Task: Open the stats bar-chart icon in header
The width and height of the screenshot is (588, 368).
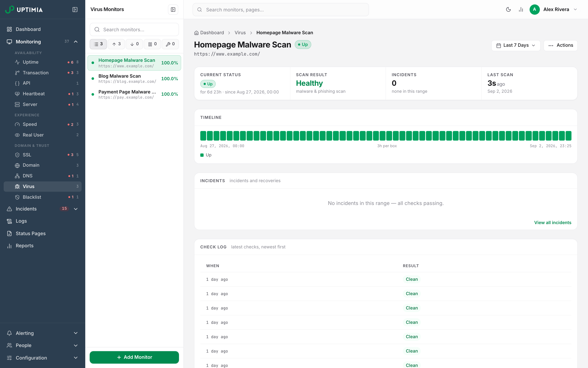Action: (521, 10)
